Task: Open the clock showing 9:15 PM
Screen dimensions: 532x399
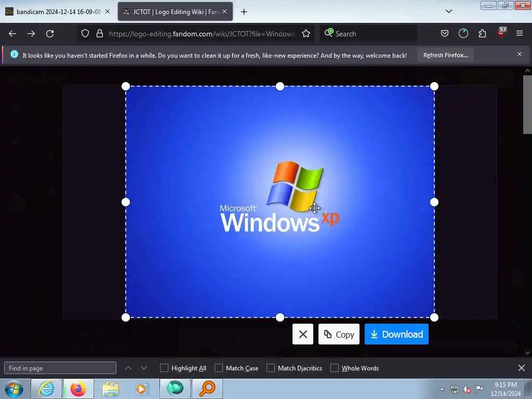Action: click(505, 389)
